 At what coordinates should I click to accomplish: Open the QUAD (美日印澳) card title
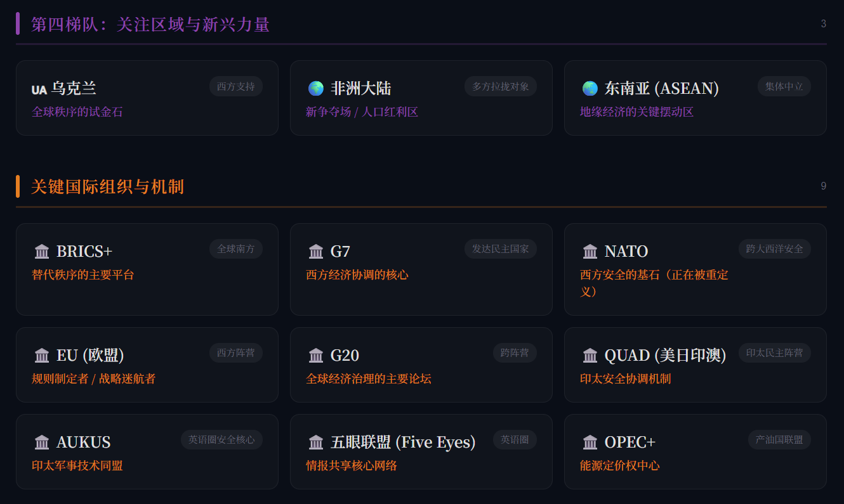(x=664, y=355)
